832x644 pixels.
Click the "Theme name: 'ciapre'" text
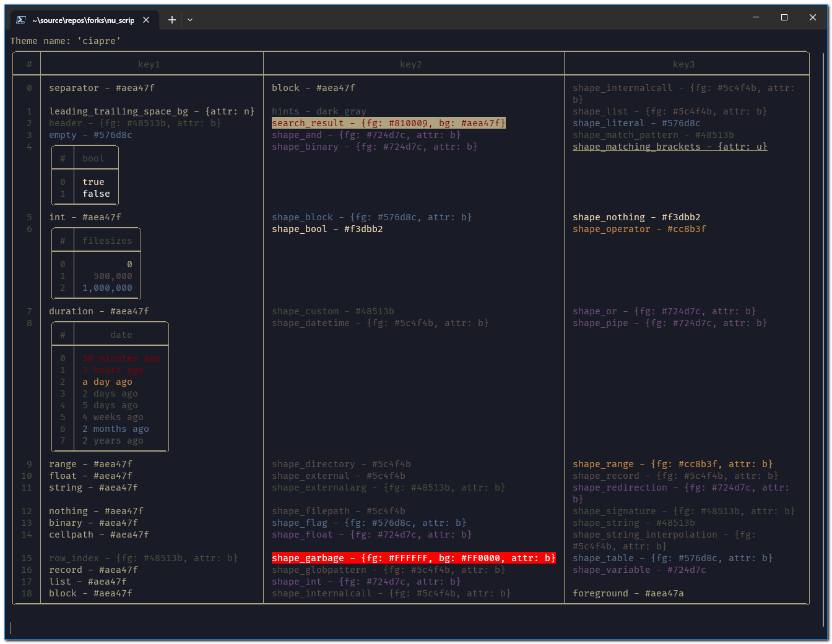(x=65, y=41)
